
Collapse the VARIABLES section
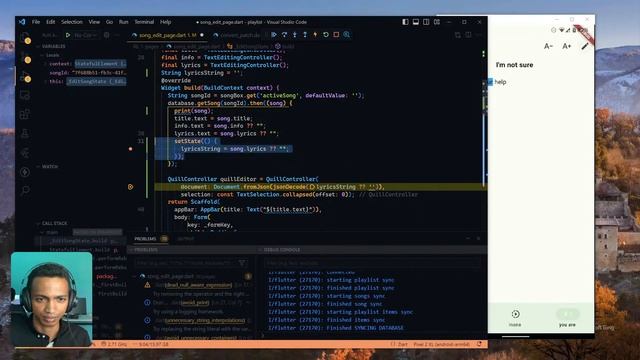click(x=53, y=47)
